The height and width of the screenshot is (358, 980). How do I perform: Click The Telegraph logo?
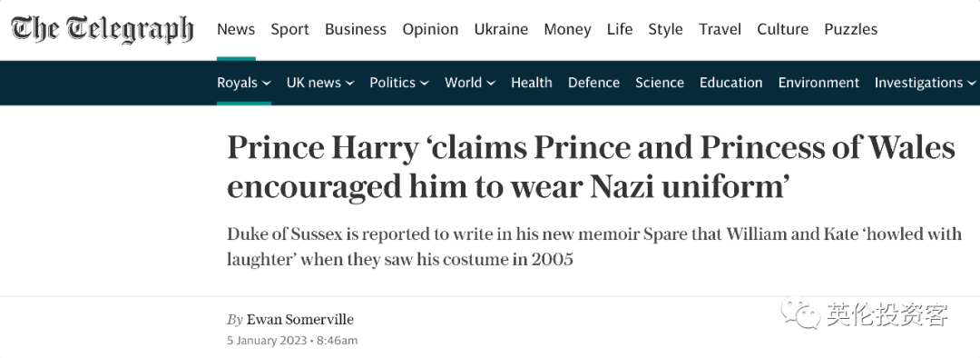pyautogui.click(x=103, y=30)
